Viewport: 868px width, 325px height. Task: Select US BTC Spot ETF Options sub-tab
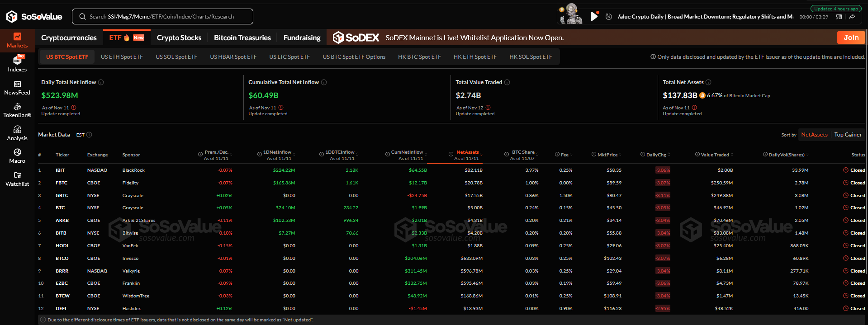tap(354, 57)
